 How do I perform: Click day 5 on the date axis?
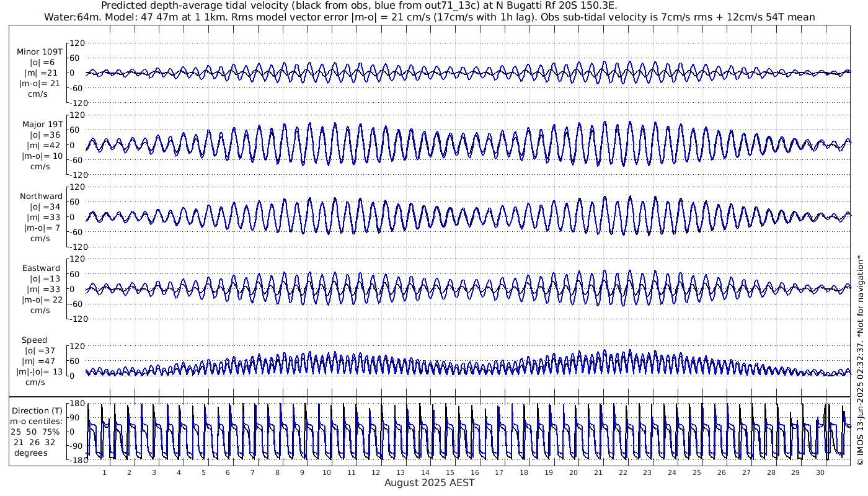pos(203,472)
